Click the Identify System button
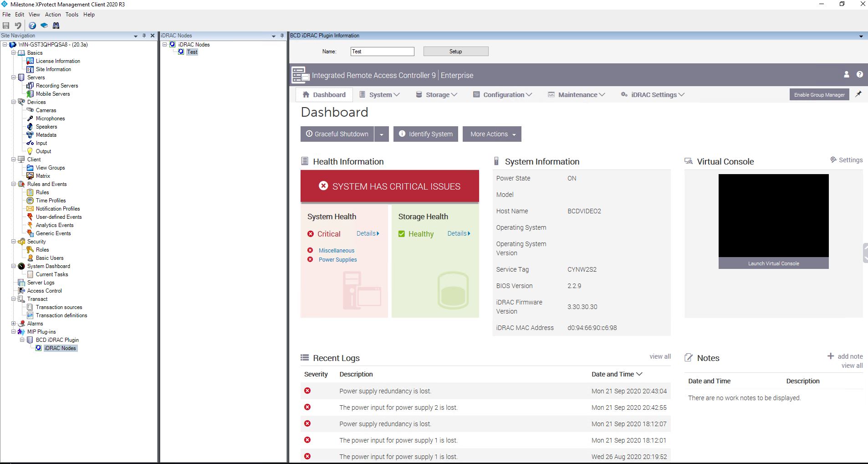This screenshot has width=868, height=464. coord(426,134)
